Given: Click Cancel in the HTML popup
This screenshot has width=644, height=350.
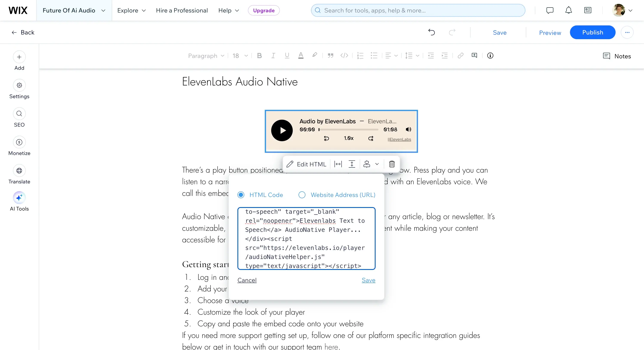Looking at the screenshot, I should coord(247,280).
